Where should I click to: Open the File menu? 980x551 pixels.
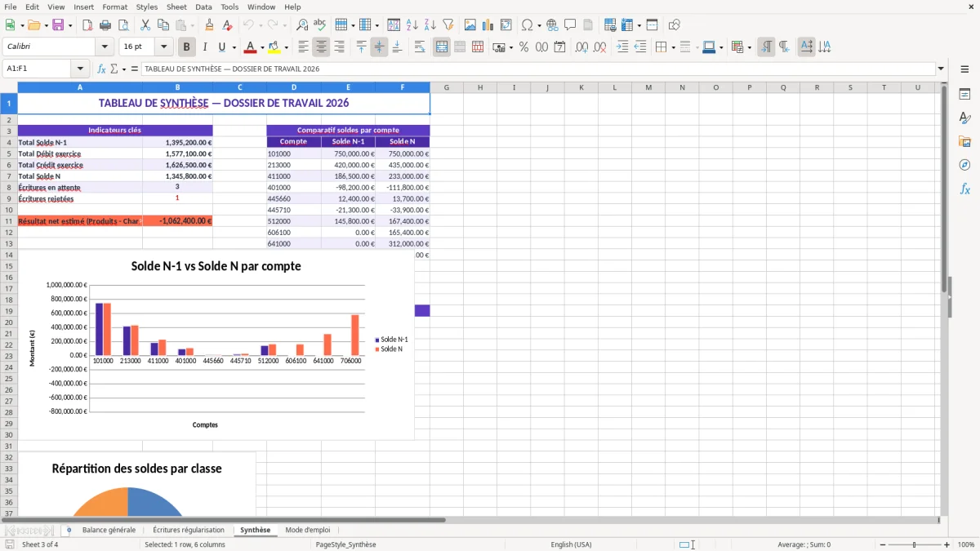tap(11, 7)
